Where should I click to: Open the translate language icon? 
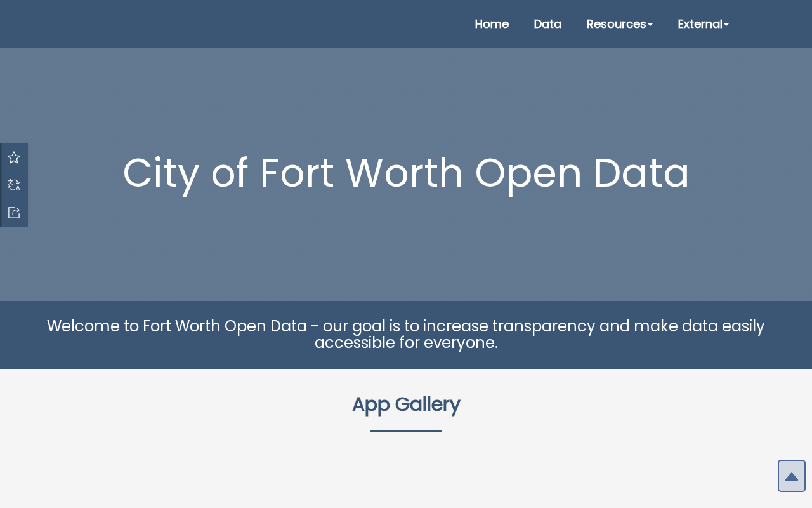click(14, 185)
